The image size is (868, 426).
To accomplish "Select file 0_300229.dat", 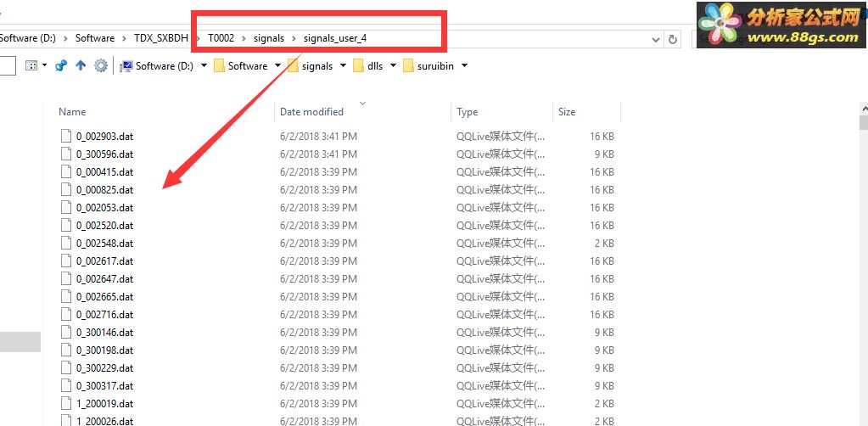I will 104,367.
